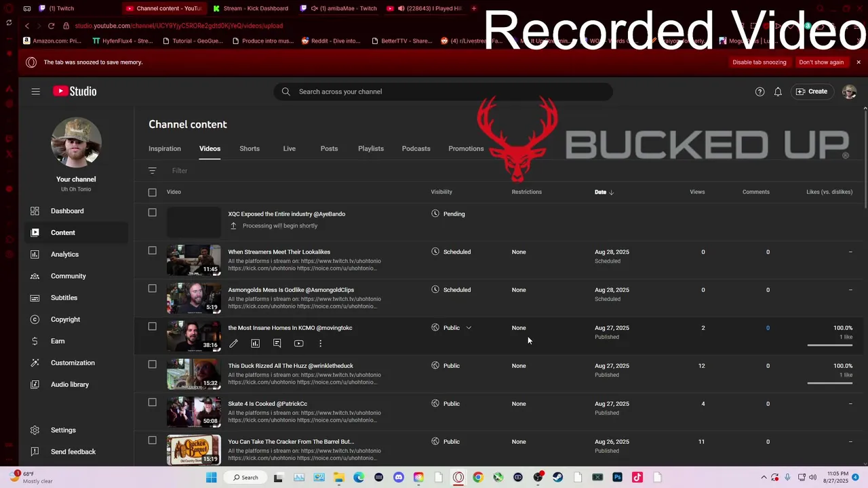The image size is (868, 488).
Task: Click the Search across your channel field
Action: [x=443, y=91]
